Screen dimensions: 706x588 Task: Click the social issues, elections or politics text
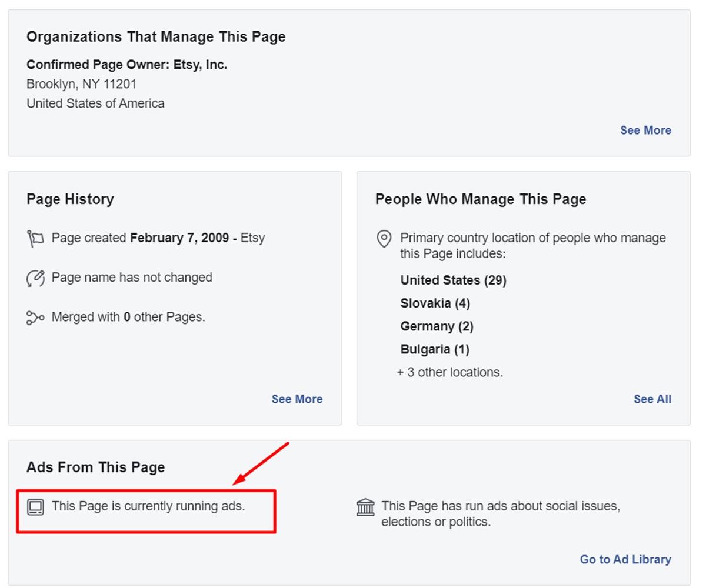pyautogui.click(x=500, y=513)
